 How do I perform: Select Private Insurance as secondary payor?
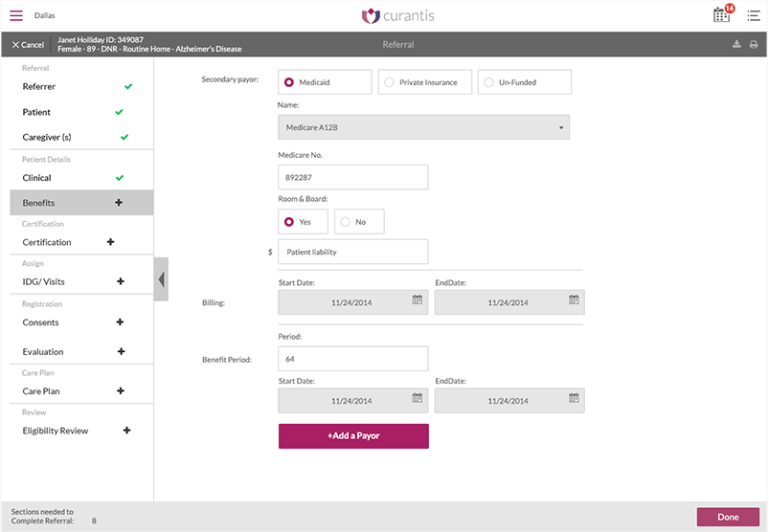(x=424, y=82)
